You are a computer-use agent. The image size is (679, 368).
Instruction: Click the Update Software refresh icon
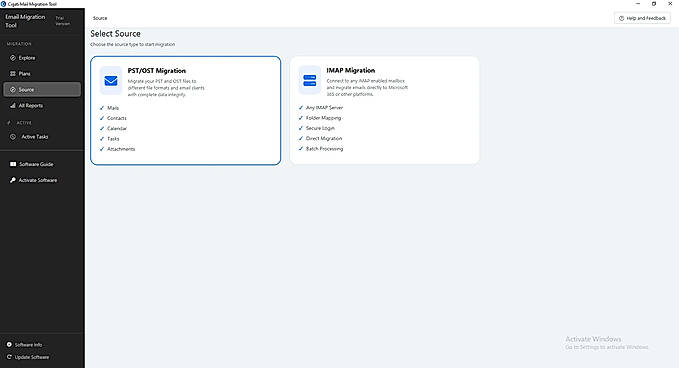[x=9, y=357]
